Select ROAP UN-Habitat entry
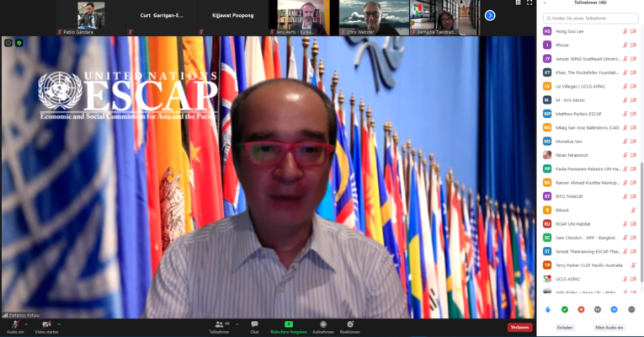This screenshot has width=644, height=337. pyautogui.click(x=590, y=224)
